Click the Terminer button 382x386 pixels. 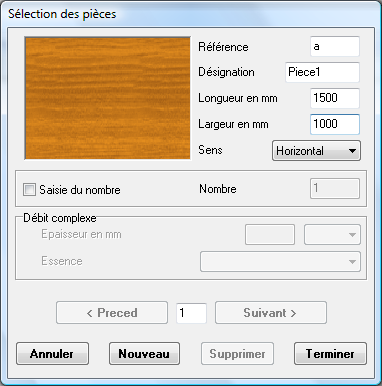pyautogui.click(x=330, y=353)
